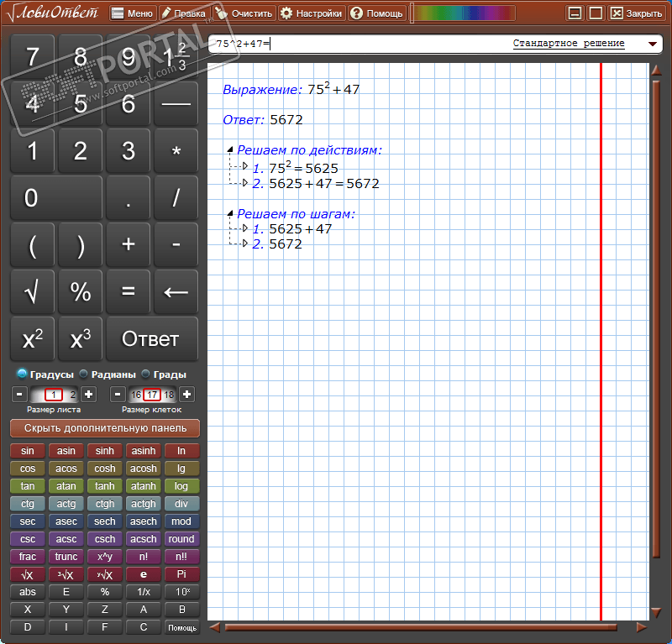
Task: Pick a color from the rainbow theme bar
Action: [463, 13]
